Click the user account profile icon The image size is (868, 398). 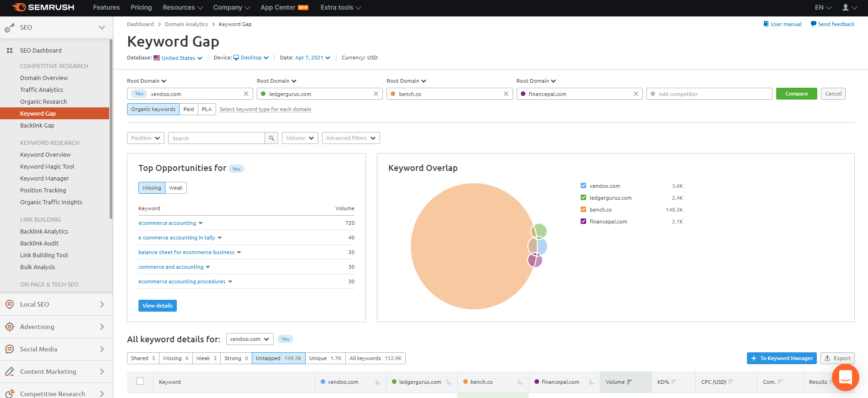tap(846, 7)
